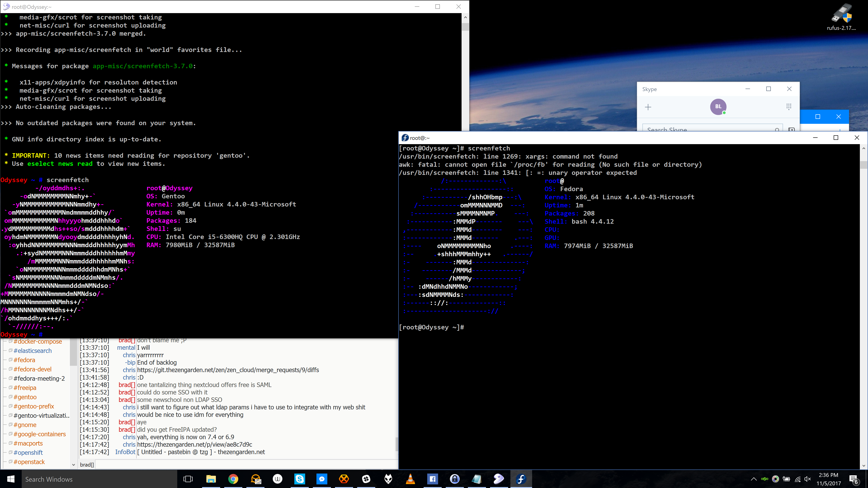Check the battery status tray icon
Screen dimensions: 868x488
(786, 479)
